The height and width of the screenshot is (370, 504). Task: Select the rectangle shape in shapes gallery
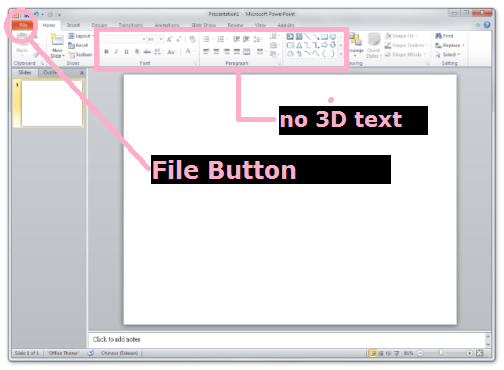click(x=324, y=37)
